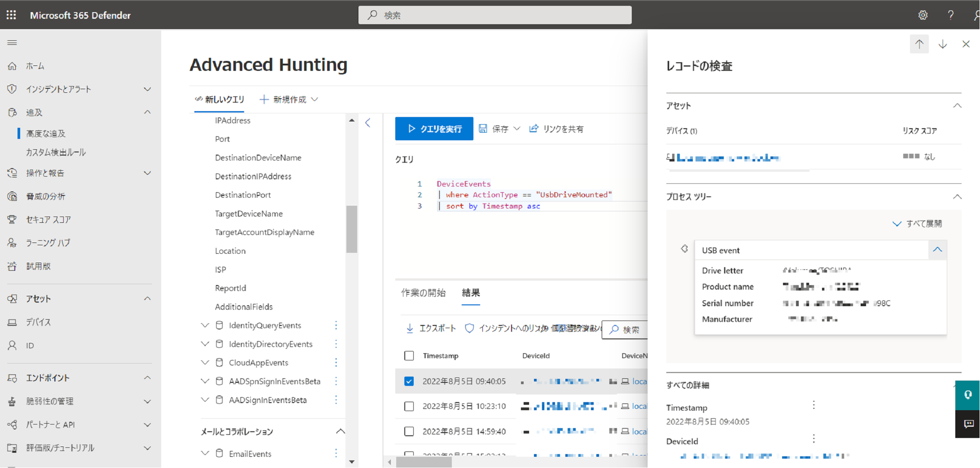Open 脅威の分析 from sidebar
The image size is (980, 468).
tap(45, 196)
